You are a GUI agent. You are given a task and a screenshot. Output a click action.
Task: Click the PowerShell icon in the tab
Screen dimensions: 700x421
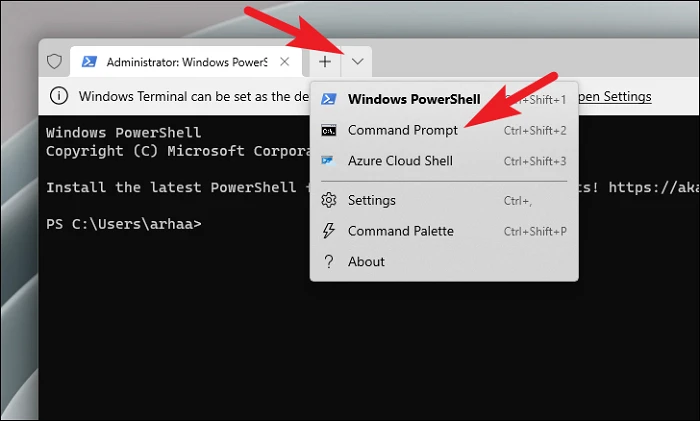coord(89,62)
